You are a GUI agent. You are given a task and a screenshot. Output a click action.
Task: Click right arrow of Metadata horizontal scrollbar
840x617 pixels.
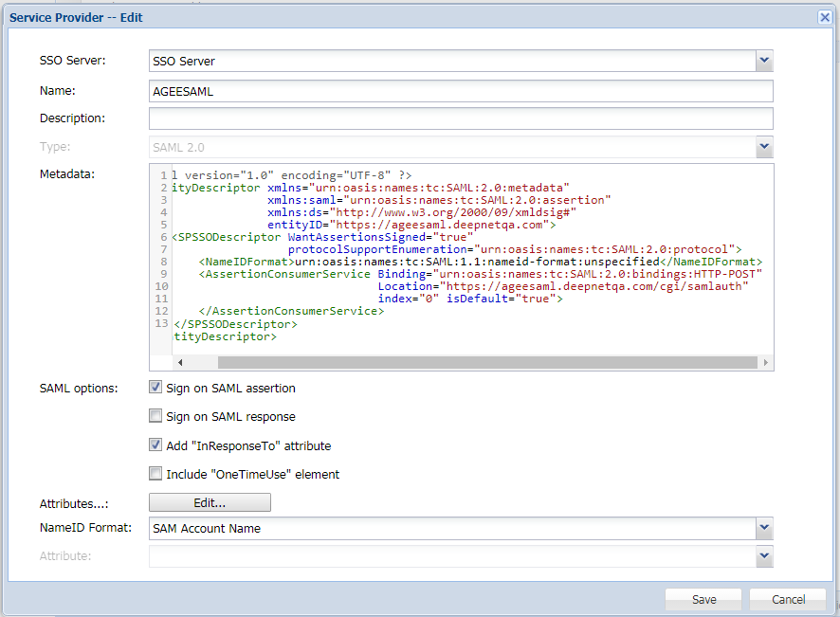[x=765, y=362]
